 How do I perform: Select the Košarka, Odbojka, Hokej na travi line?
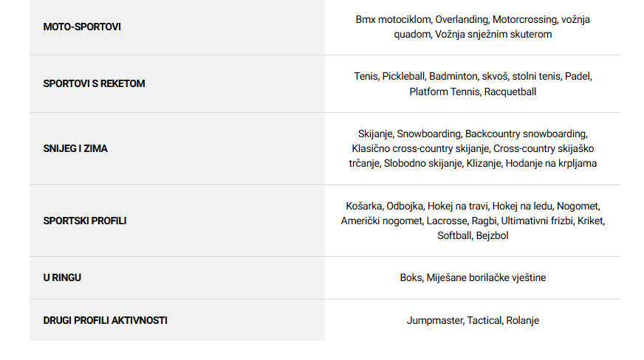(x=473, y=206)
